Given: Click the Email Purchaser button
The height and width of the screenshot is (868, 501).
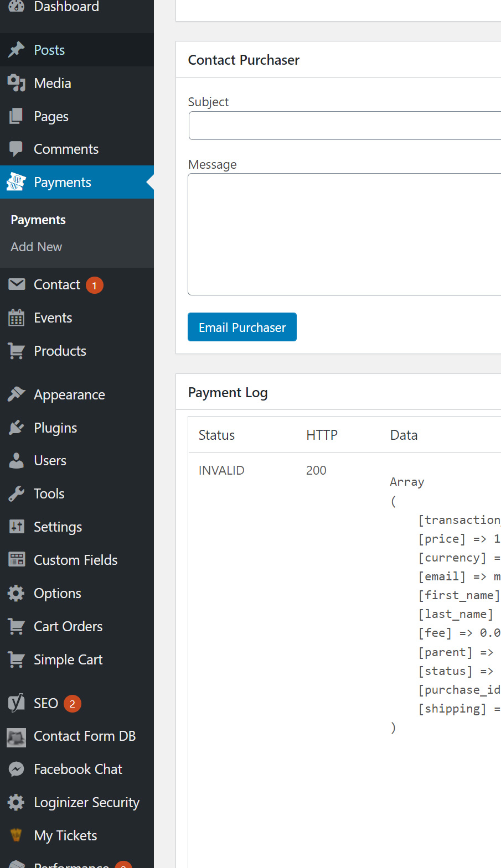Looking at the screenshot, I should click(242, 327).
